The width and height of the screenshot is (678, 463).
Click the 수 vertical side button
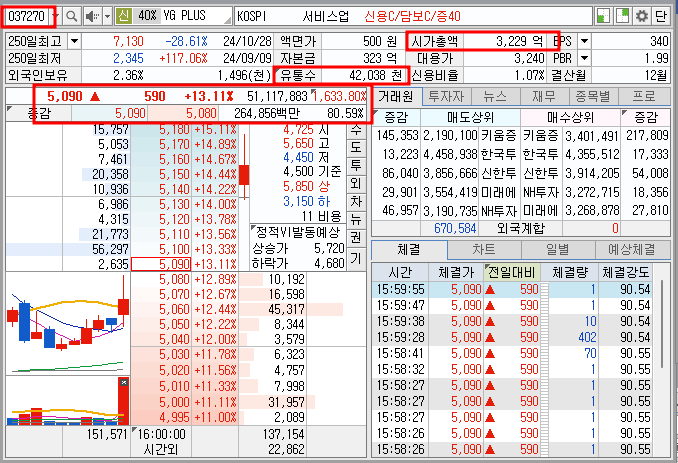355,130
